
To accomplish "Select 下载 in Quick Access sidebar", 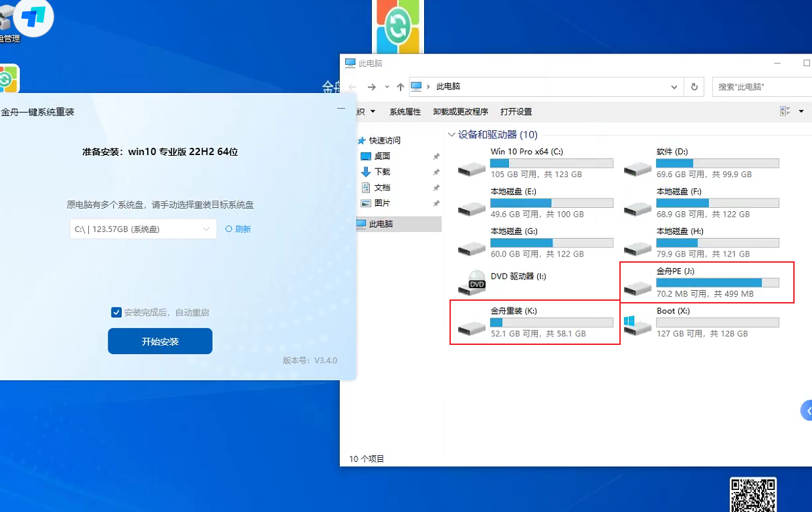I will 382,172.
